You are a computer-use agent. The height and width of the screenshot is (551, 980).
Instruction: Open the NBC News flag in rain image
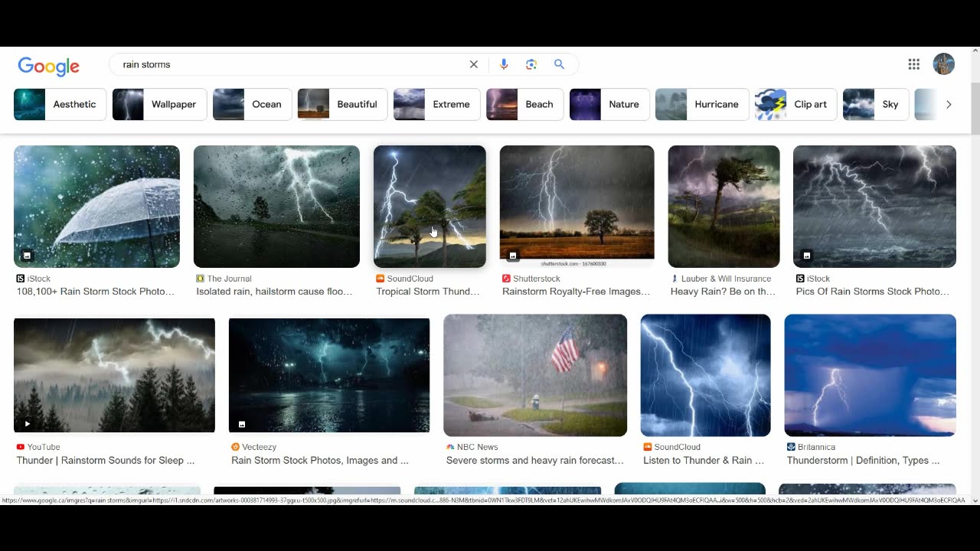tap(535, 375)
